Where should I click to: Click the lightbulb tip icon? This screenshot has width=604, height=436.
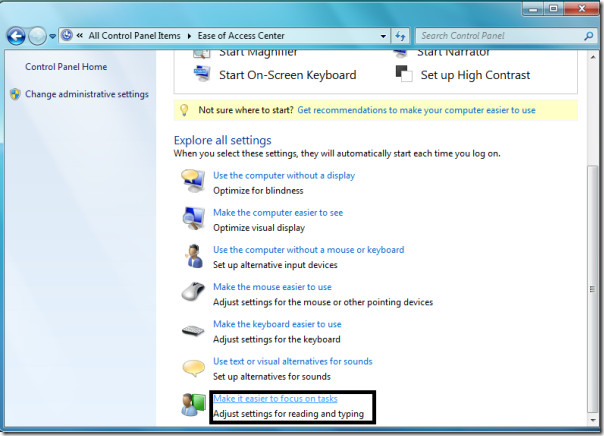click(184, 110)
